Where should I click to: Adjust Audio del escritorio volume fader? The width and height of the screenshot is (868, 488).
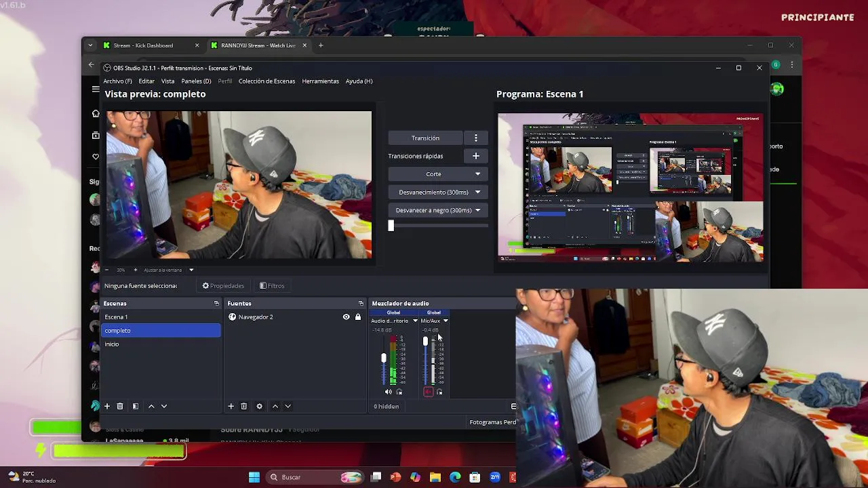[384, 358]
